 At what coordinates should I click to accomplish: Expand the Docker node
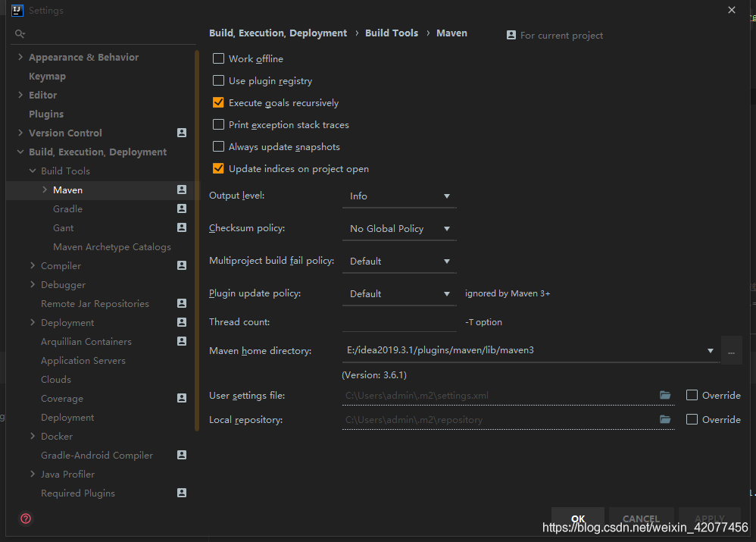(33, 436)
